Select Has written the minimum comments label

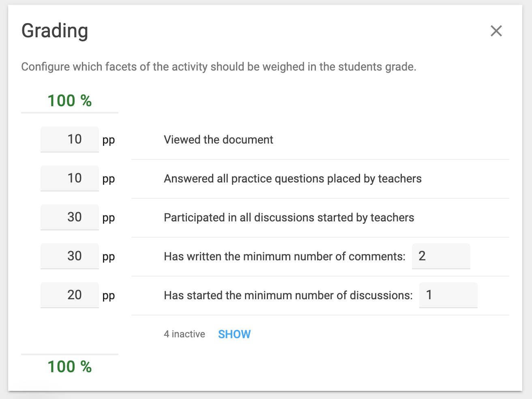click(285, 256)
